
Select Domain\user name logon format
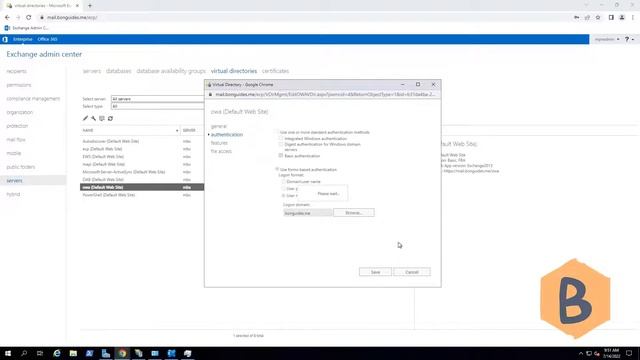pyautogui.click(x=284, y=181)
